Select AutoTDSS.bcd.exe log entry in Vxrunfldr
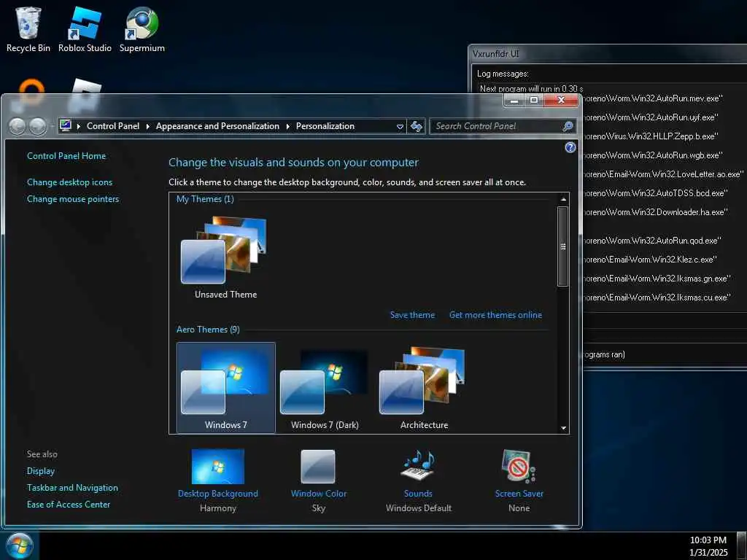 tap(655, 192)
